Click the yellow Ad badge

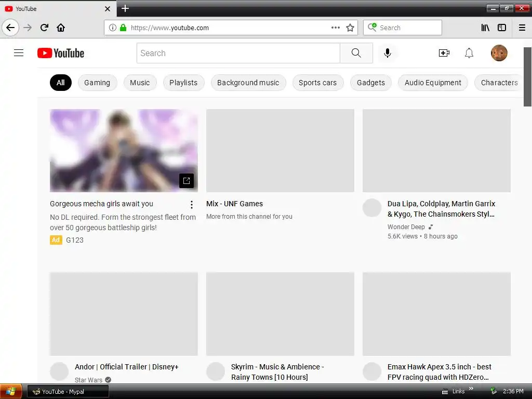[x=56, y=240]
